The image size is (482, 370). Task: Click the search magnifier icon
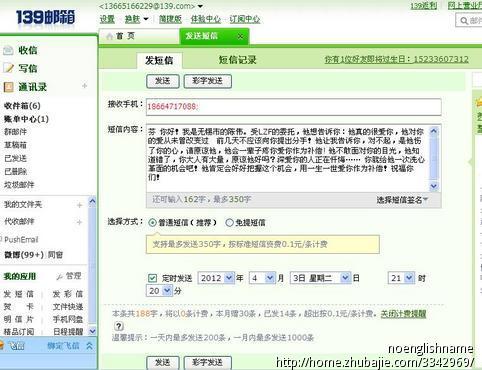464,21
